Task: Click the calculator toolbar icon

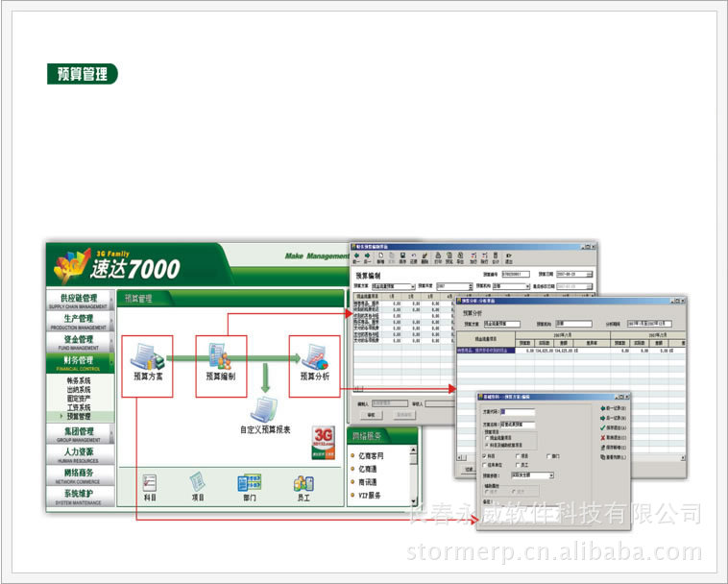Action: click(x=496, y=258)
